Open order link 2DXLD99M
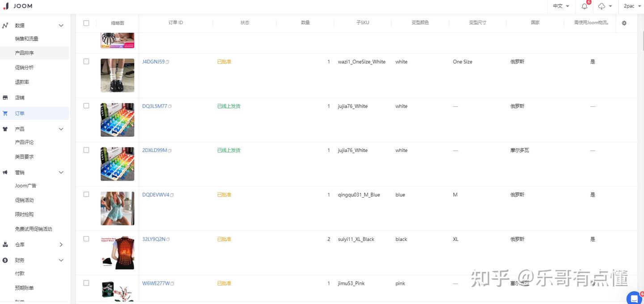644x304 pixels. click(x=154, y=150)
